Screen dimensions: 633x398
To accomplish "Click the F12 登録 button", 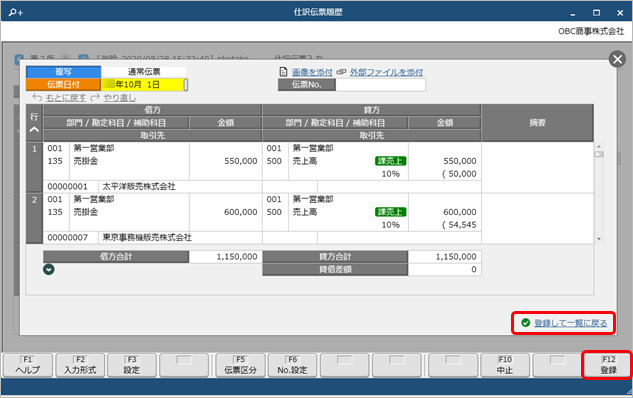I will [x=608, y=365].
